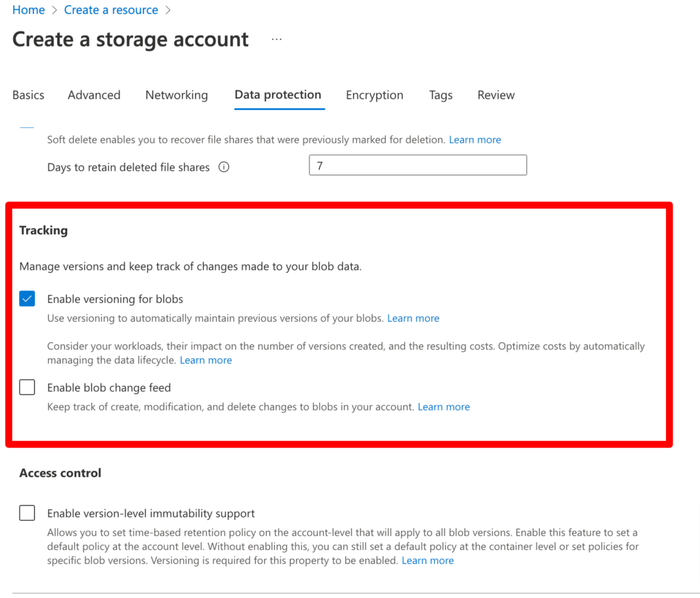Open the Tags tab

point(440,95)
